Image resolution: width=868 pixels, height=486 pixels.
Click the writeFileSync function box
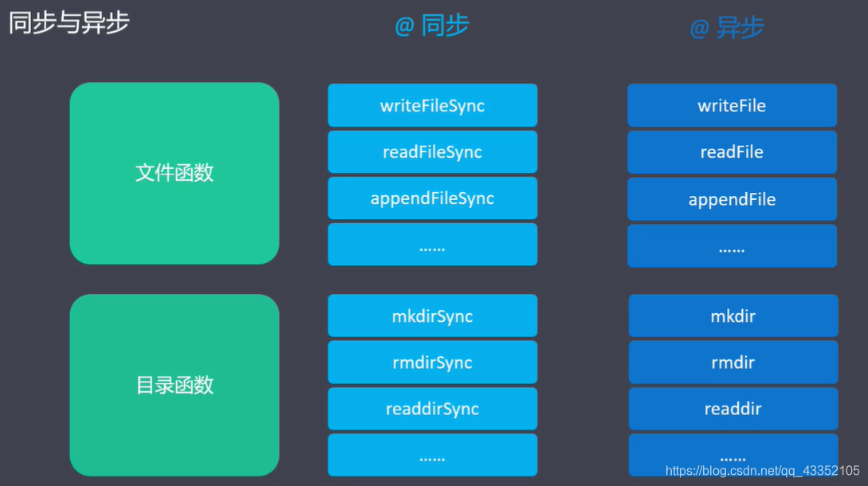[x=432, y=105]
